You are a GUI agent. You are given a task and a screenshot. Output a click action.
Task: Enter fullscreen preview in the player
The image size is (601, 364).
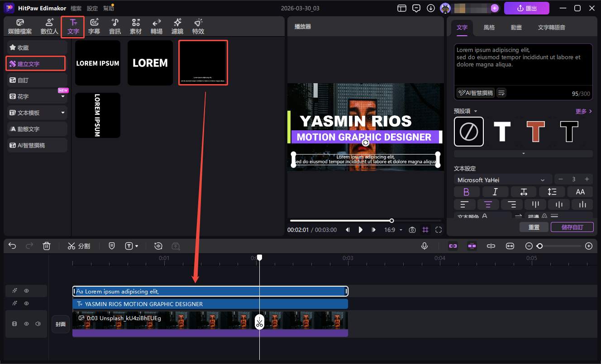438,230
